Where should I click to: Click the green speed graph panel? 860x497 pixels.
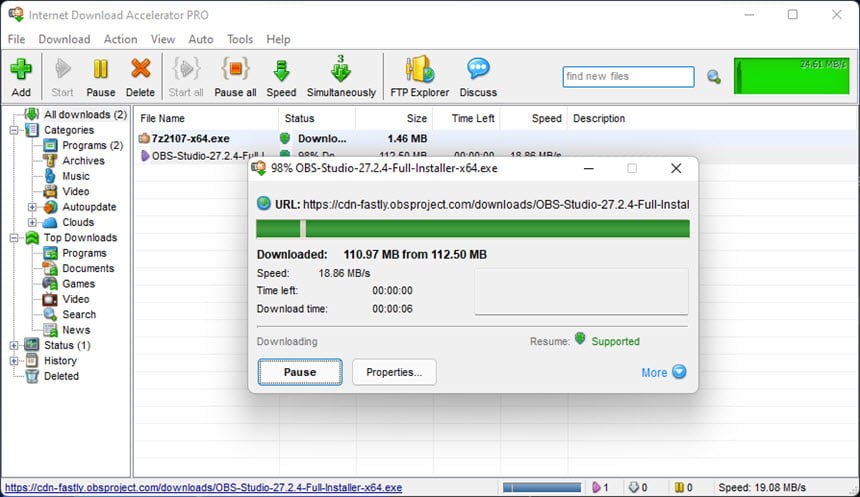791,76
